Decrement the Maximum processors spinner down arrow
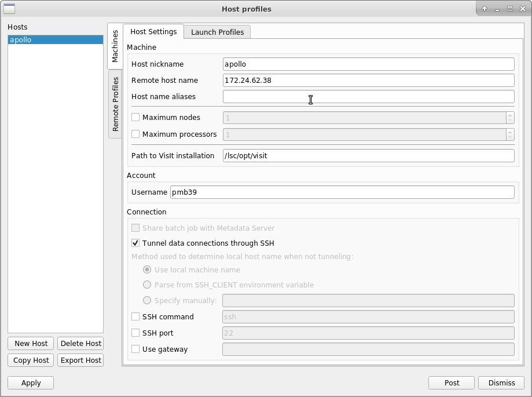The height and width of the screenshot is (397, 532). [x=509, y=137]
